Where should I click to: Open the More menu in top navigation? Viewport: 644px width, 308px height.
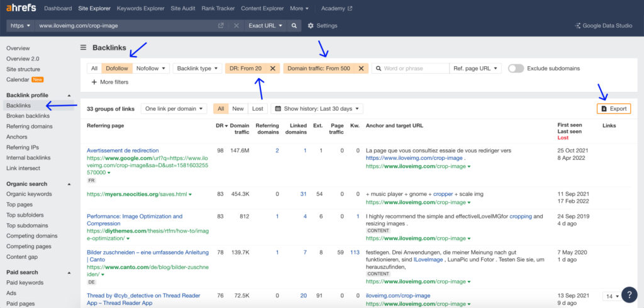point(299,8)
